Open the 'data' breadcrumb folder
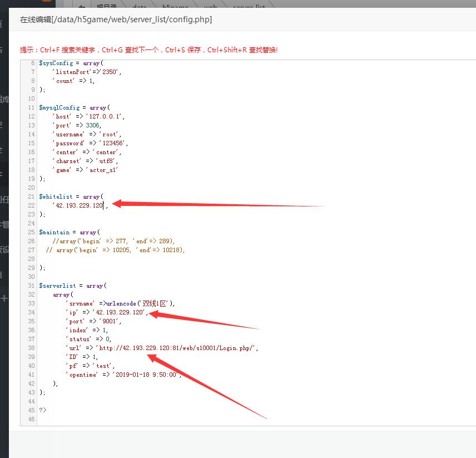476x458 pixels. click(139, 6)
